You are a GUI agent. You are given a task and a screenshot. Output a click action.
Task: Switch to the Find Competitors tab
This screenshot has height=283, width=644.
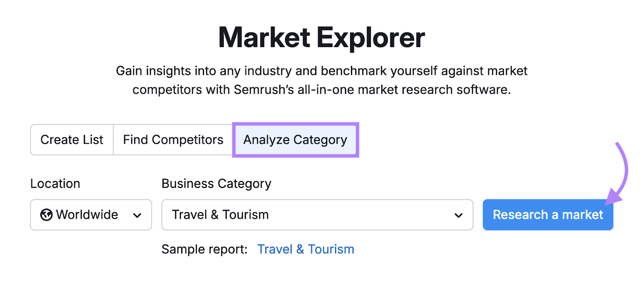[173, 140]
